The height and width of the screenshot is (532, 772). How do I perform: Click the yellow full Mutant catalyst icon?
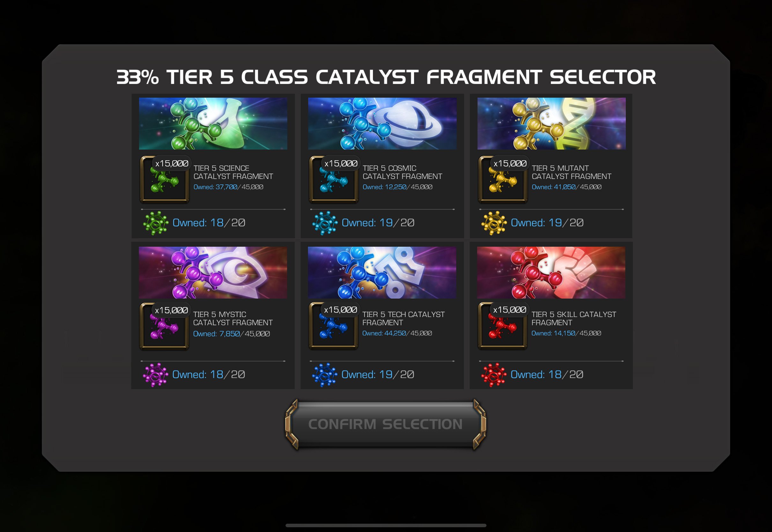(x=494, y=223)
